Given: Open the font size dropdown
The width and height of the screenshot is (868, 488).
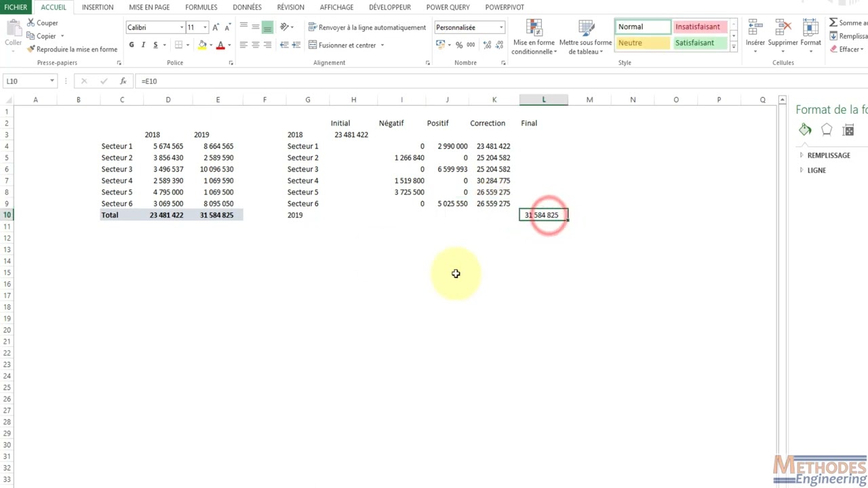Looking at the screenshot, I should (x=205, y=27).
